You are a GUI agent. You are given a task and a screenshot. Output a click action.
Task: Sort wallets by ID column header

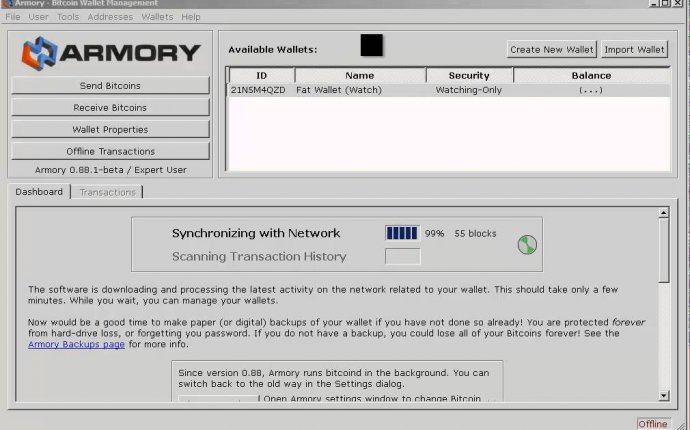click(261, 75)
